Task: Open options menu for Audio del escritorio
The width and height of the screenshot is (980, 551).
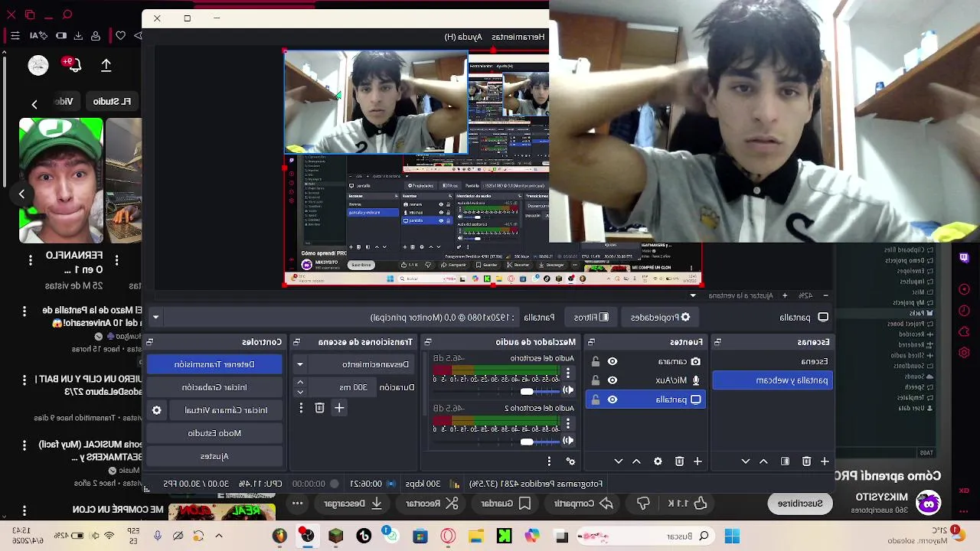Action: [567, 374]
